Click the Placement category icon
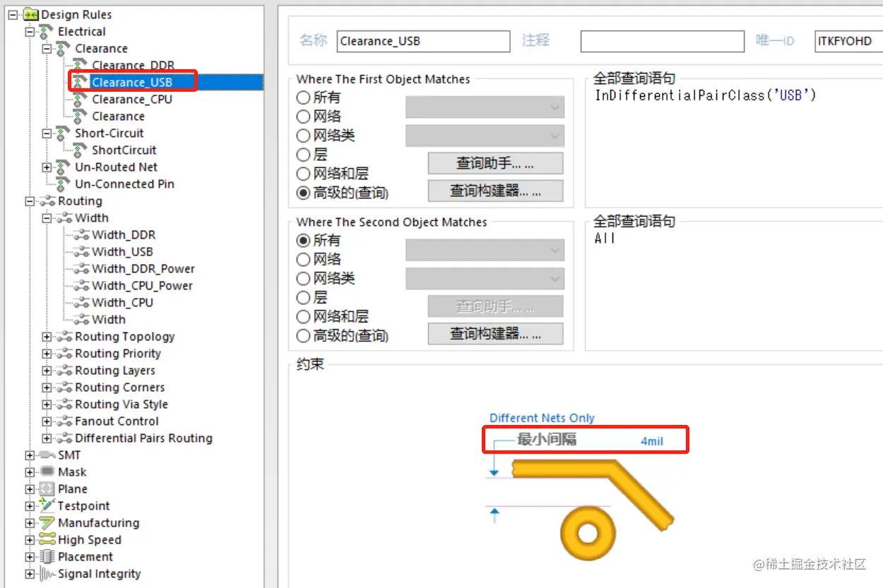Screen dimensions: 883x588 click(x=47, y=556)
